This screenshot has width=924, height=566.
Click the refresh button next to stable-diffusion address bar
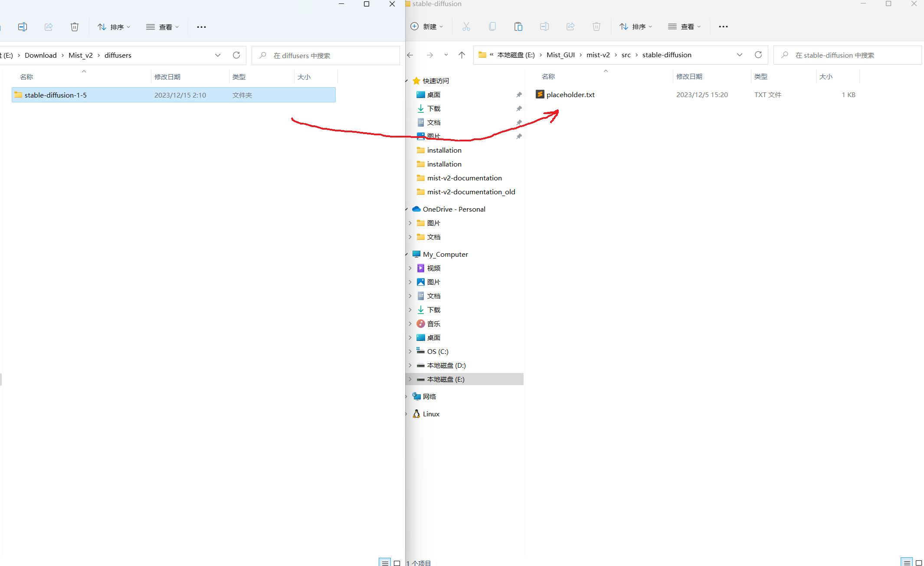[758, 55]
